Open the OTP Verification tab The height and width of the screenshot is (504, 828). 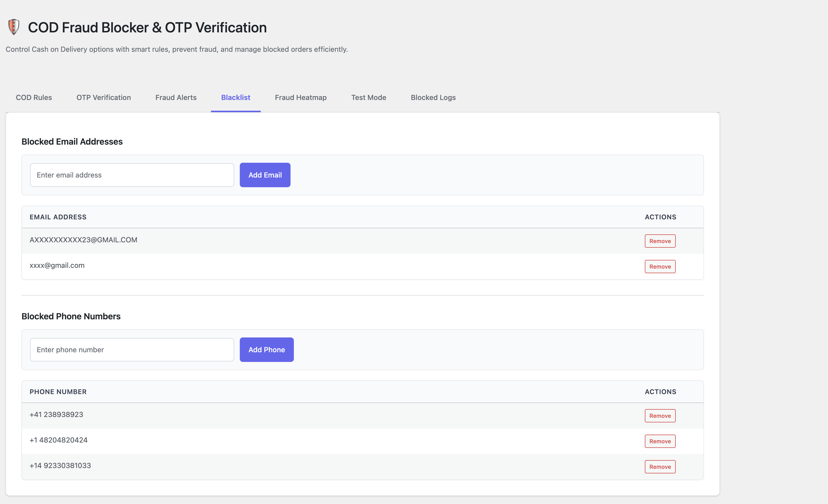[x=103, y=97]
